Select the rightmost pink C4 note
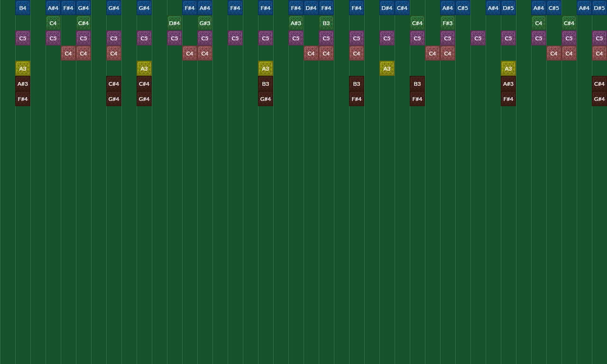The width and height of the screenshot is (607, 364). (599, 54)
